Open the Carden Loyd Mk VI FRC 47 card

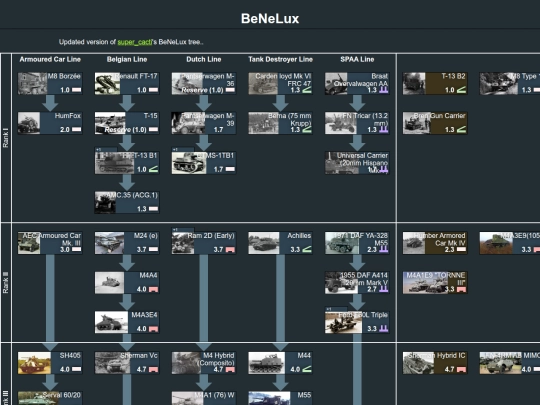pos(281,83)
